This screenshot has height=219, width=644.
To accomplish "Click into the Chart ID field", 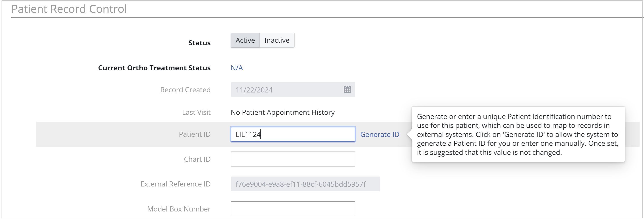I will point(293,159).
